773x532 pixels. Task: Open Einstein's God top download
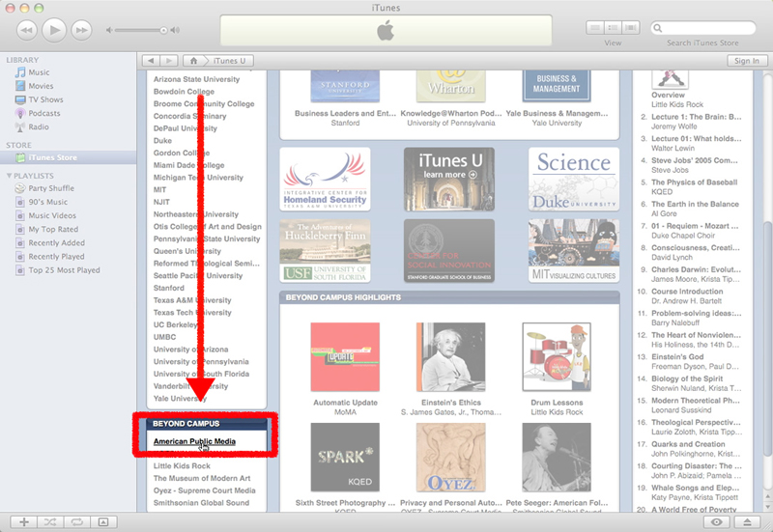[x=677, y=356]
